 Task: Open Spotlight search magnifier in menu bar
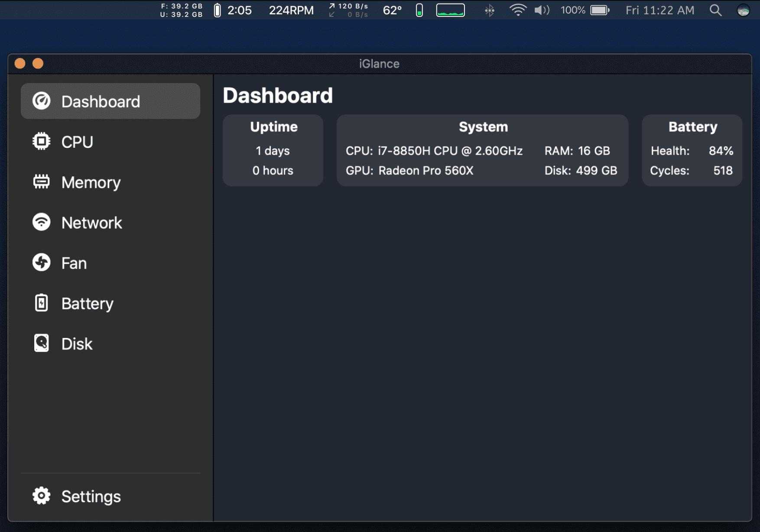click(716, 10)
